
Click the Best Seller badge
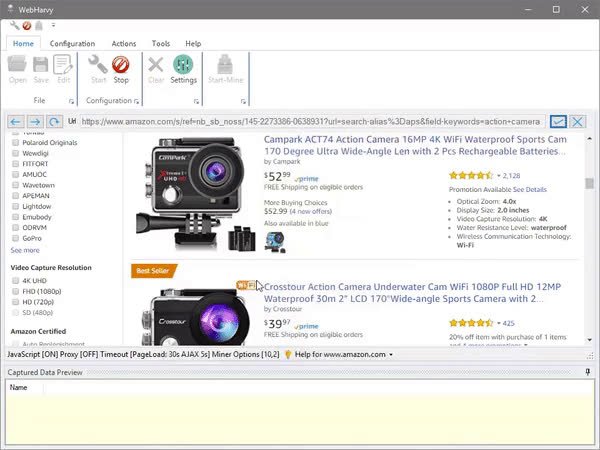[154, 271]
